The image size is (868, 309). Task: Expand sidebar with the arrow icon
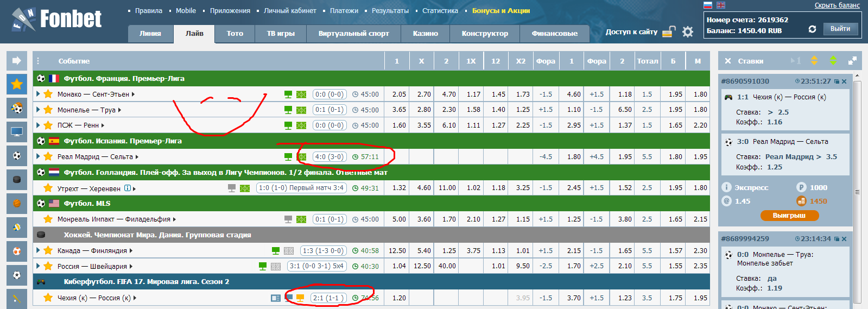point(17,60)
